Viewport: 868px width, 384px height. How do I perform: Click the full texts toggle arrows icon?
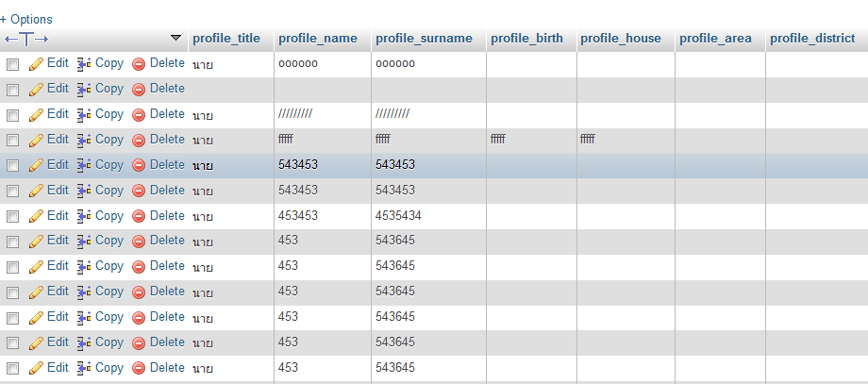tap(26, 39)
